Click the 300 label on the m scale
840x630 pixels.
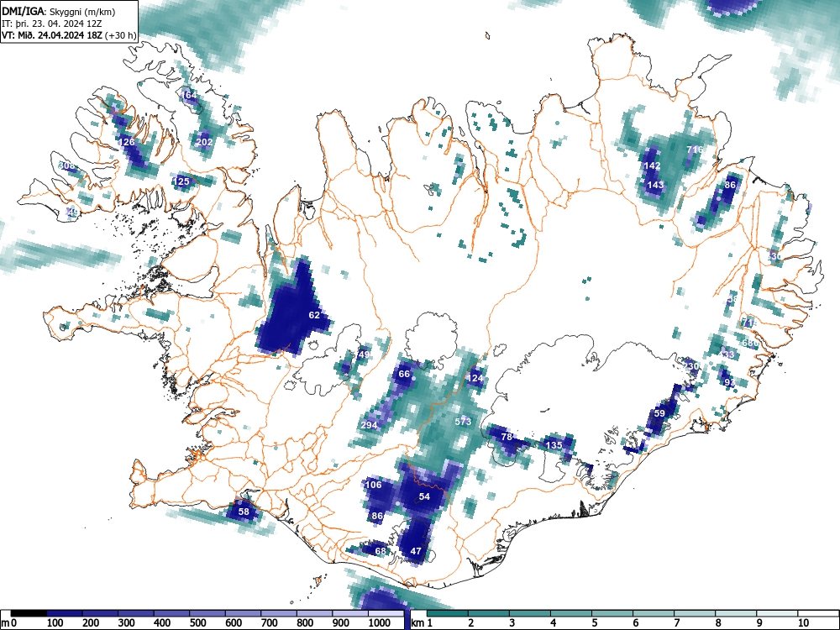pos(127,622)
